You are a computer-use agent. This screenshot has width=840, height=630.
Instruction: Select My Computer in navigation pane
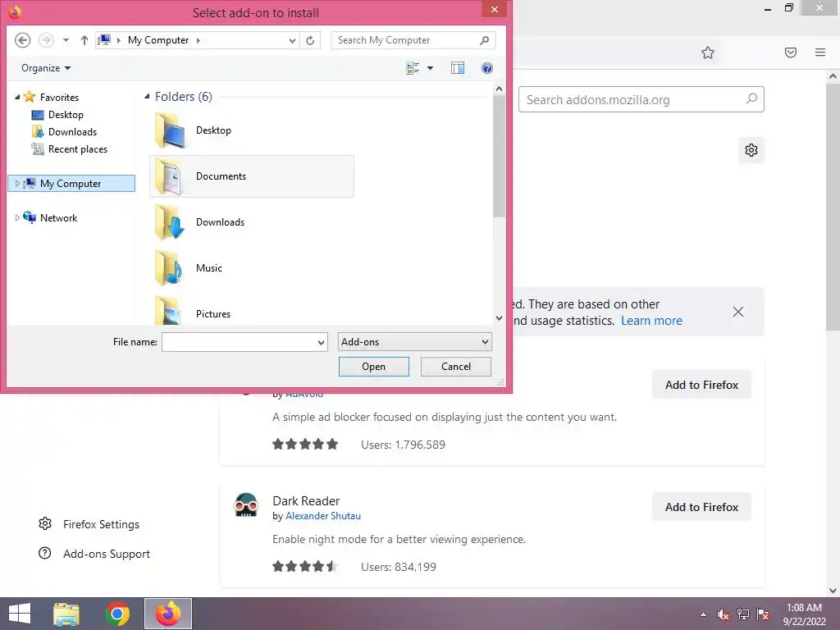pyautogui.click(x=71, y=183)
